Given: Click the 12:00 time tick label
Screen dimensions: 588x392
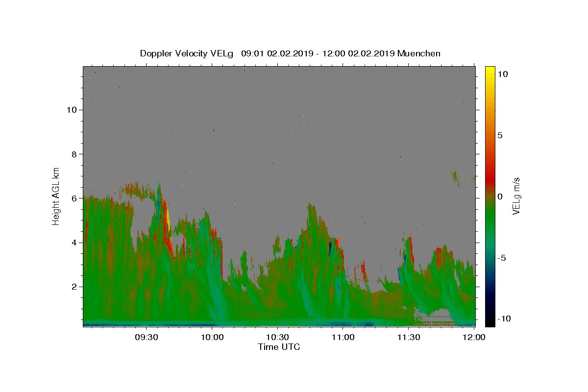Looking at the screenshot, I should [x=474, y=337].
